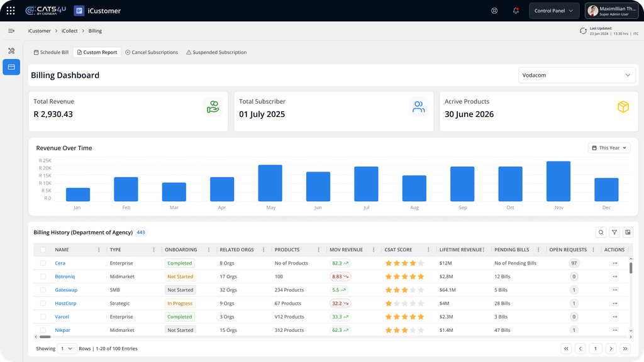
Task: Go to the previous page
Action: tap(580, 348)
